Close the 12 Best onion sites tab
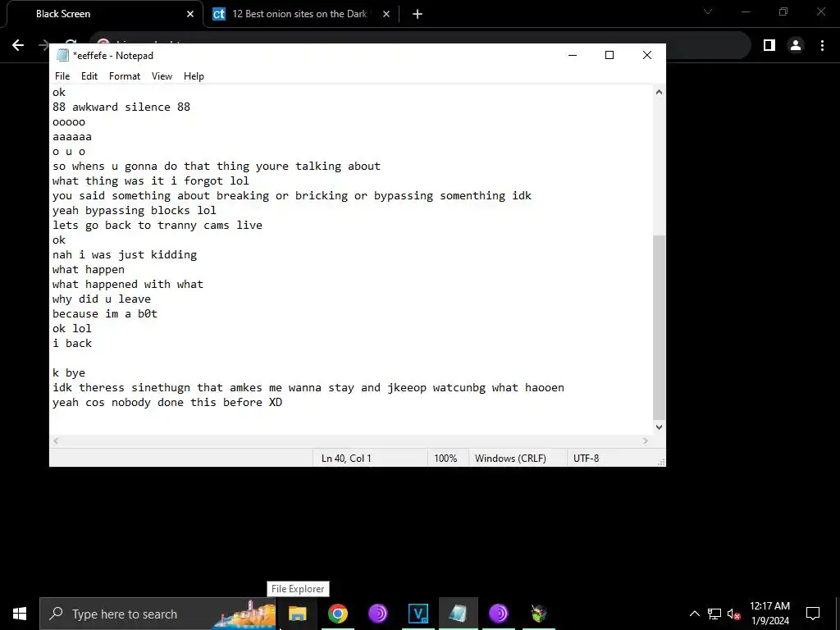 coord(386,14)
